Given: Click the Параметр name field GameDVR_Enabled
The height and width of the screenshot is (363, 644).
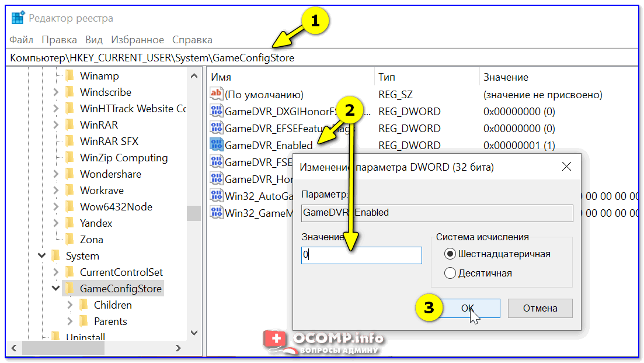Looking at the screenshot, I should coord(437,213).
